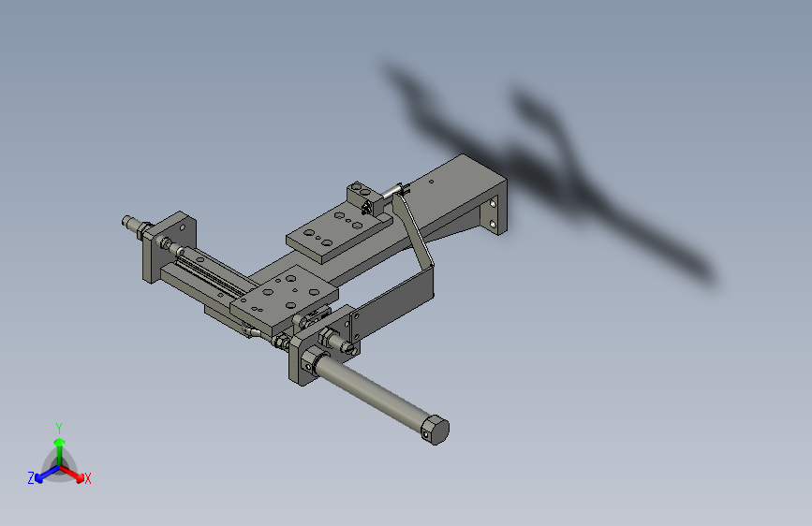The width and height of the screenshot is (812, 526).
Task: Select the hexagonal end cap of the cylinder
Action: (x=436, y=430)
